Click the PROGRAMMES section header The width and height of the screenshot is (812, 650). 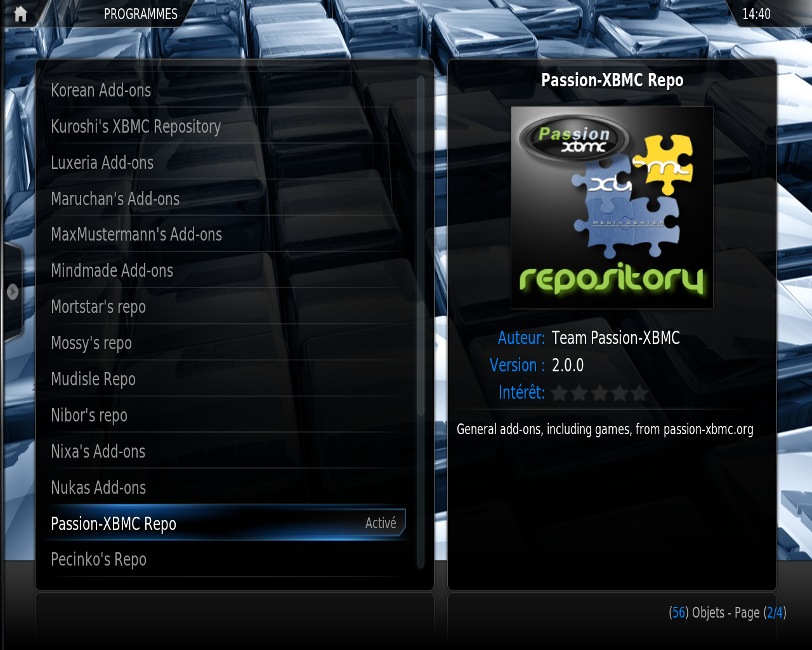tap(141, 14)
